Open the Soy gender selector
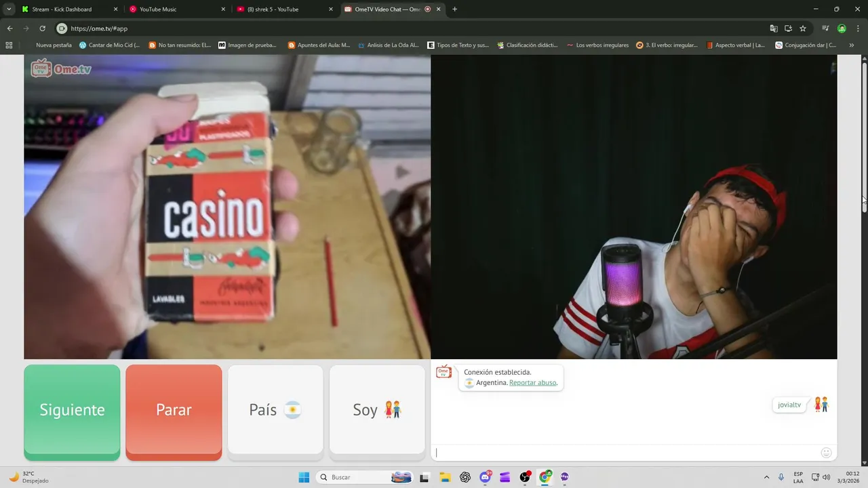 (x=377, y=409)
